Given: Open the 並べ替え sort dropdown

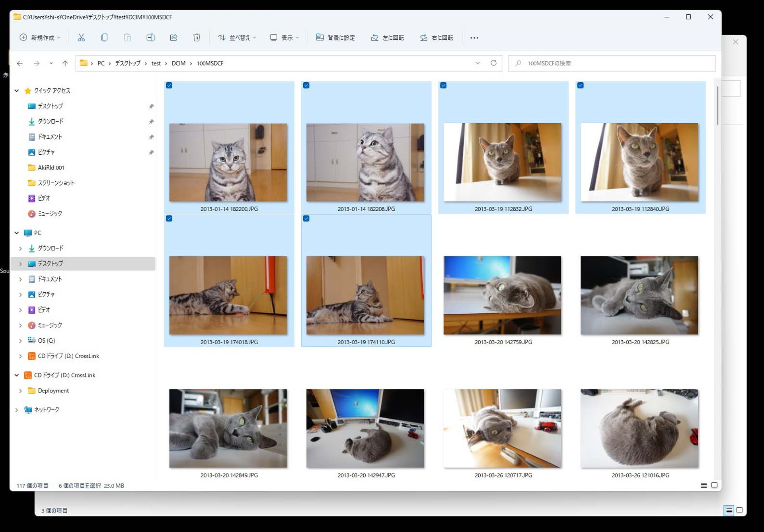Looking at the screenshot, I should tap(237, 37).
